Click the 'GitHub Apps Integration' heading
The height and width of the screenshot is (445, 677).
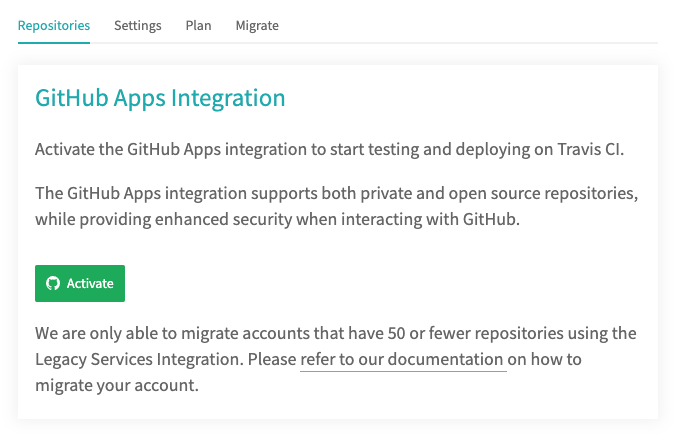tap(160, 98)
